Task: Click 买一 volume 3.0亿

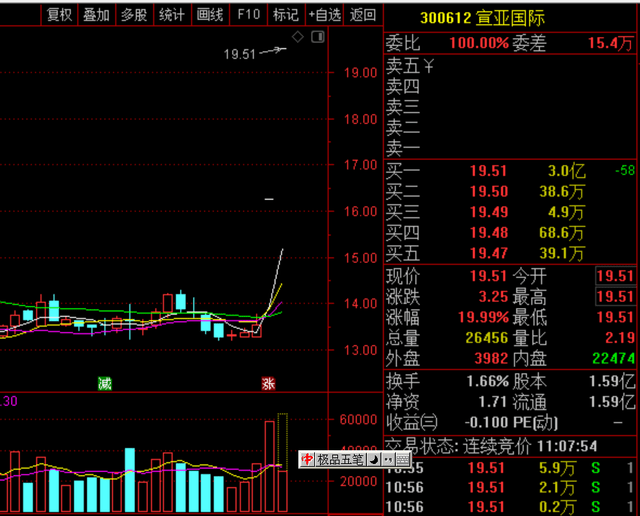Action: [x=567, y=171]
